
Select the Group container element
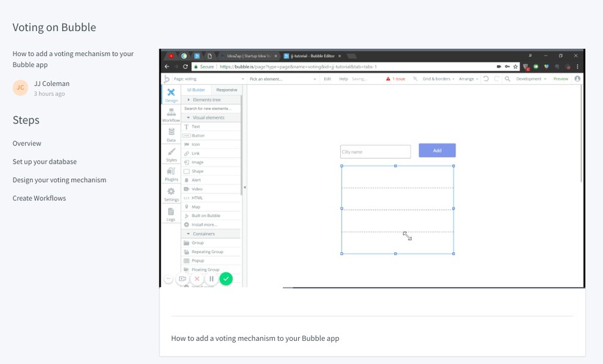pyautogui.click(x=211, y=242)
